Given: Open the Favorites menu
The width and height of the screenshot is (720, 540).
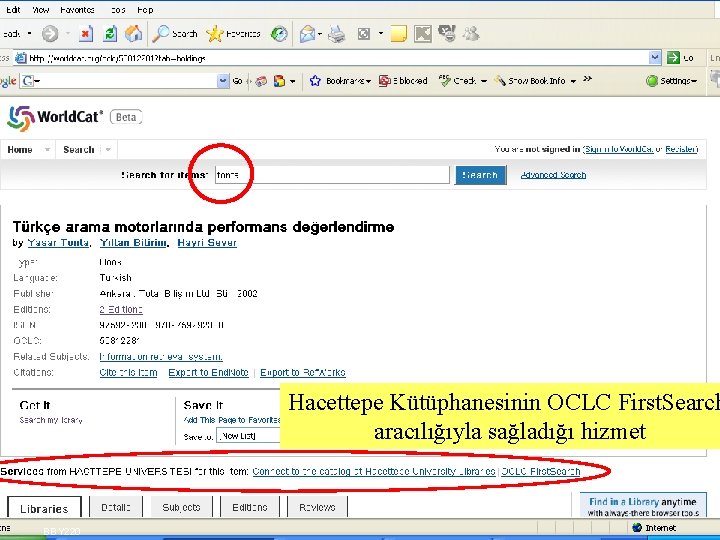Looking at the screenshot, I should [77, 10].
